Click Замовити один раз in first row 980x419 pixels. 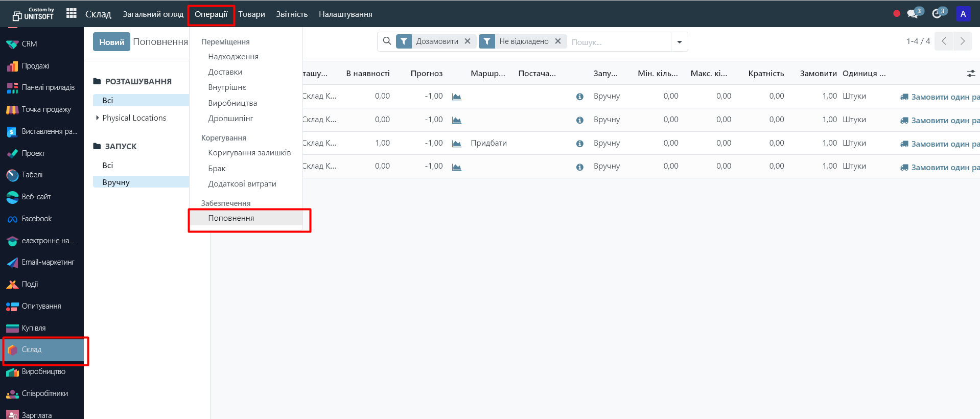[940, 97]
